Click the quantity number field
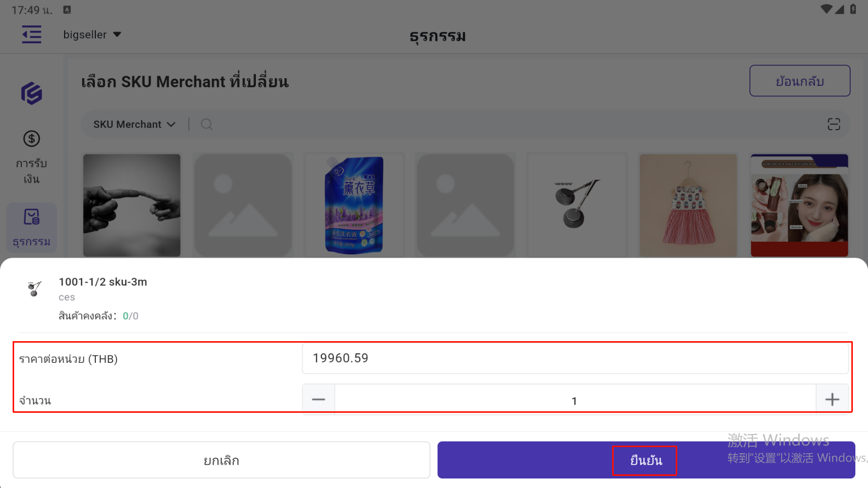Viewport: 868px width, 488px height. point(574,400)
